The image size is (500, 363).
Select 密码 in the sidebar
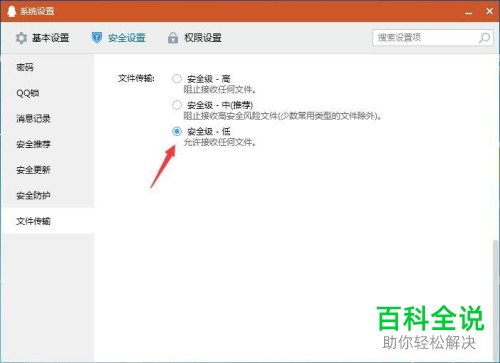click(x=47, y=67)
